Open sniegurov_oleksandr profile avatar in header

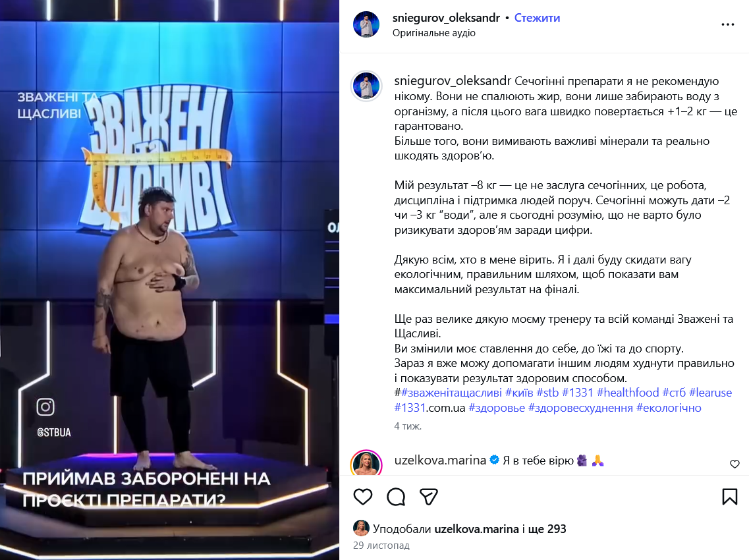point(366,24)
